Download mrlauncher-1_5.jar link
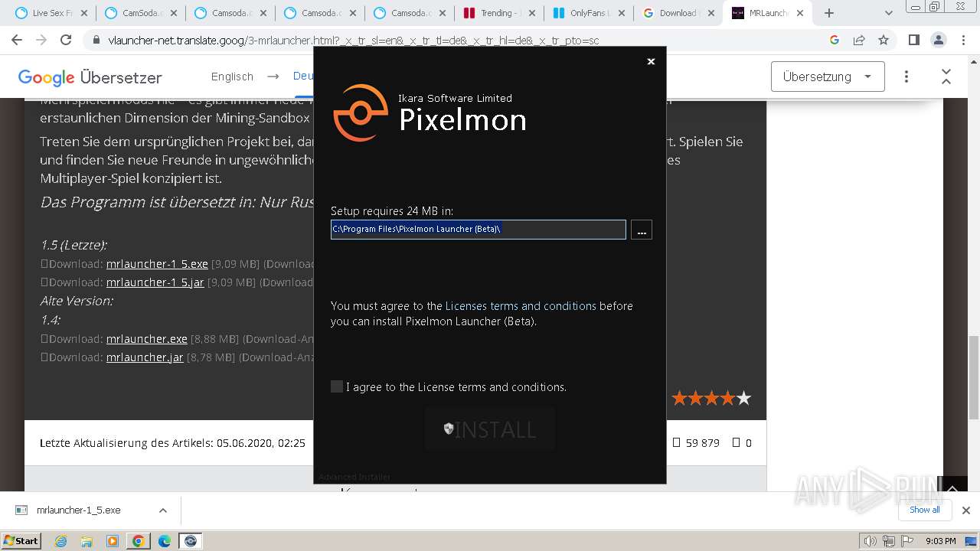Viewport: 980px width, 551px height. (x=155, y=282)
